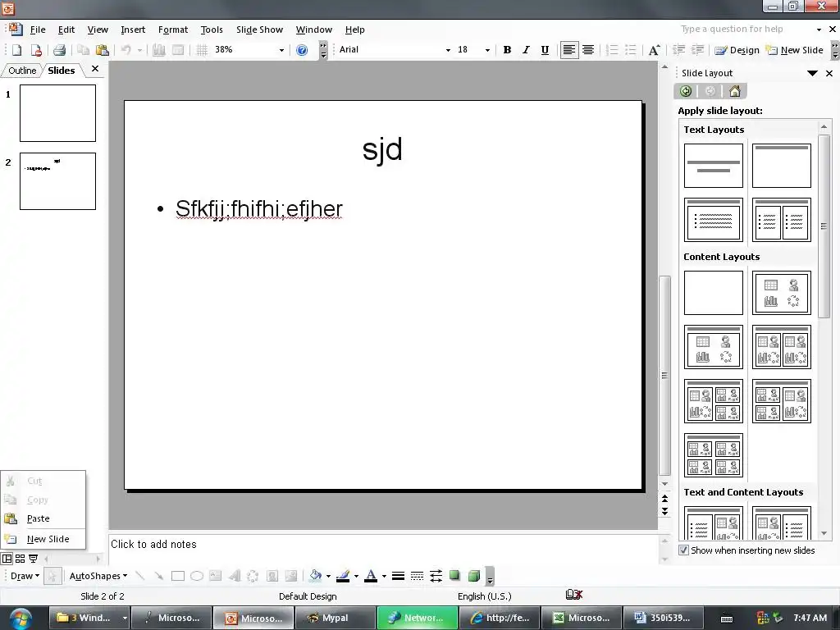Apply the Title Slide layout thumbnail
This screenshot has width=840, height=630.
[x=714, y=166]
